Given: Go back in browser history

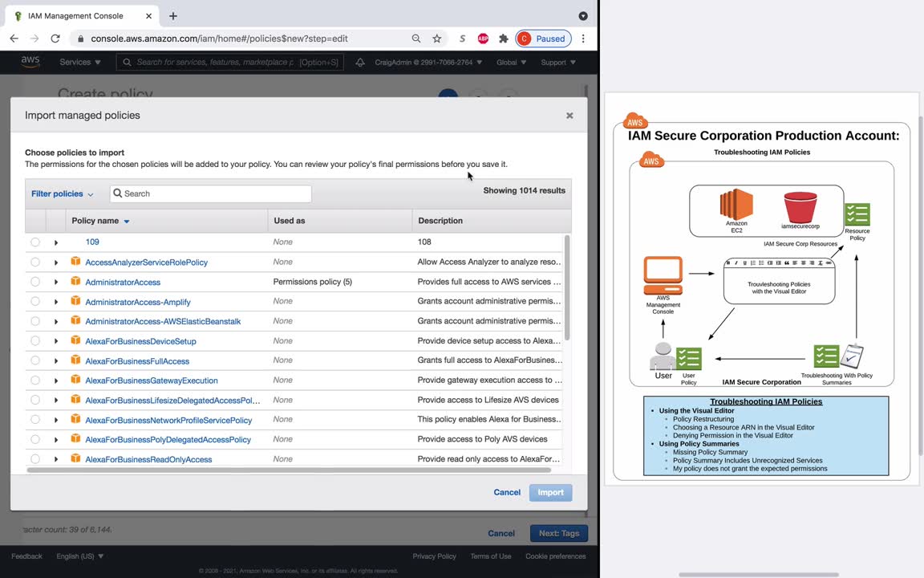Looking at the screenshot, I should tap(14, 39).
